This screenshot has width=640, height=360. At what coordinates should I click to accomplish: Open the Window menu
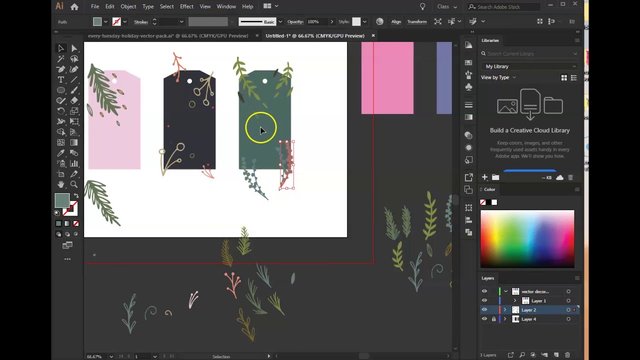click(226, 7)
